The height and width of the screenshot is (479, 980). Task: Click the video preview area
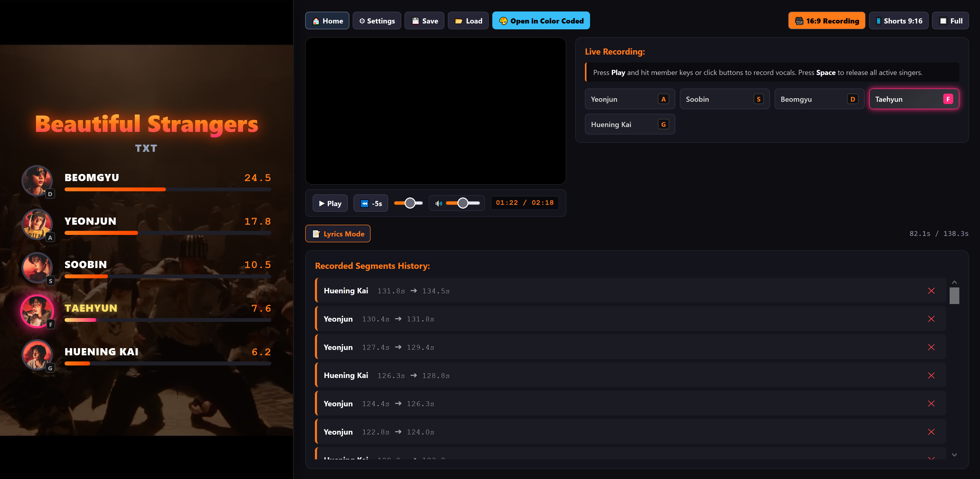436,111
